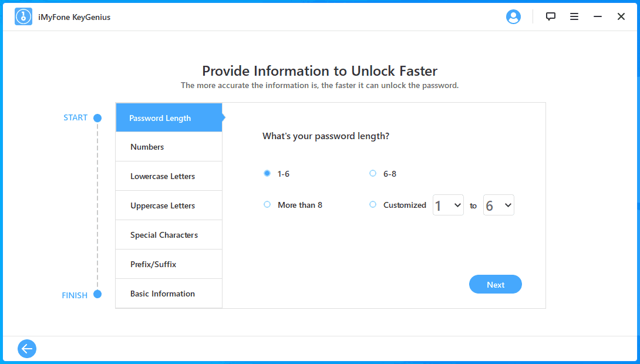
Task: Open the user account profile icon
Action: (x=513, y=16)
